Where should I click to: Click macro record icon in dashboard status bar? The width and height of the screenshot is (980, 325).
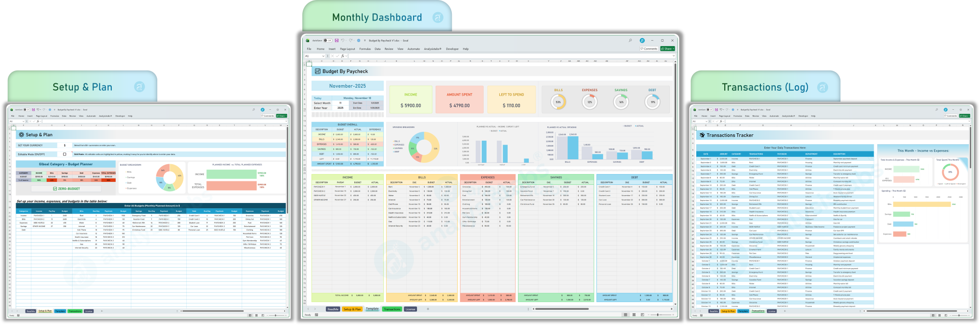pyautogui.click(x=317, y=315)
